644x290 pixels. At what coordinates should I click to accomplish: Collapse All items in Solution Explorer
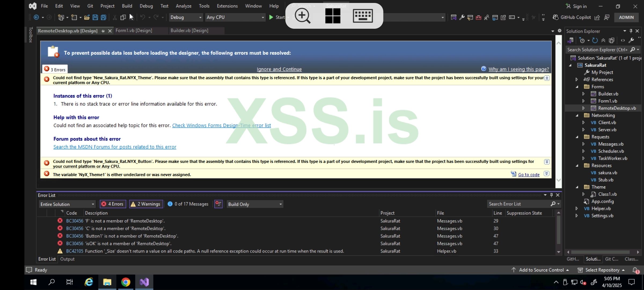pyautogui.click(x=603, y=40)
